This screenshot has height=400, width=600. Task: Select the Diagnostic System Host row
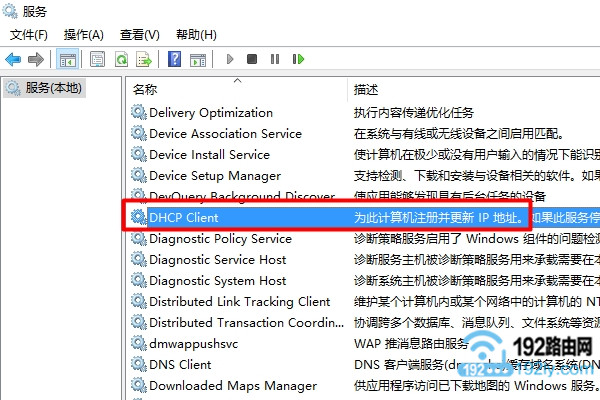coord(217,281)
